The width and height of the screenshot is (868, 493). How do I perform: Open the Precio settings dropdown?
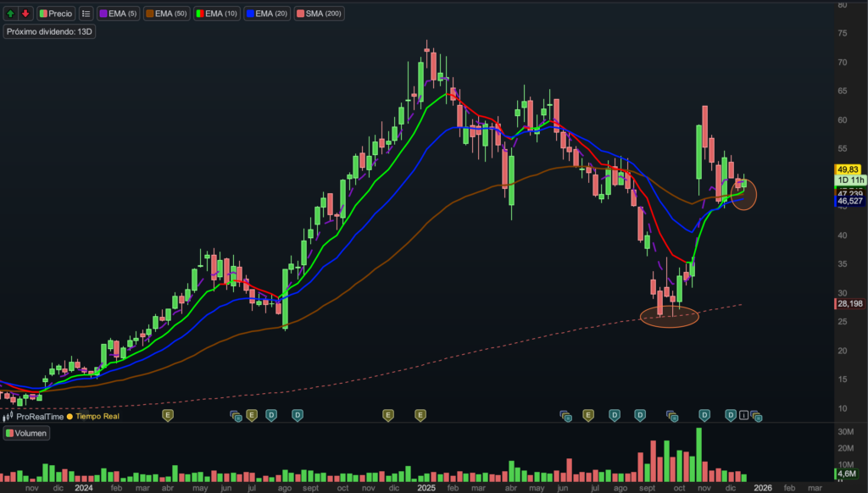point(56,14)
